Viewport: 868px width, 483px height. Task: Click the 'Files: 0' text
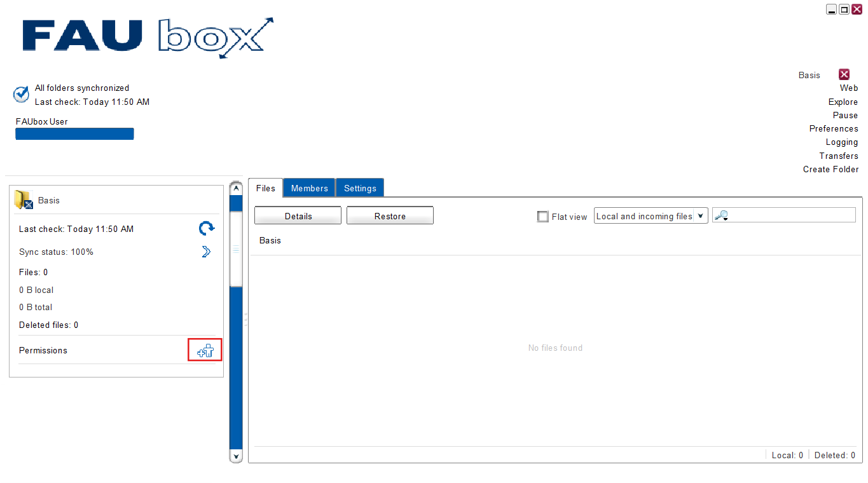33,272
